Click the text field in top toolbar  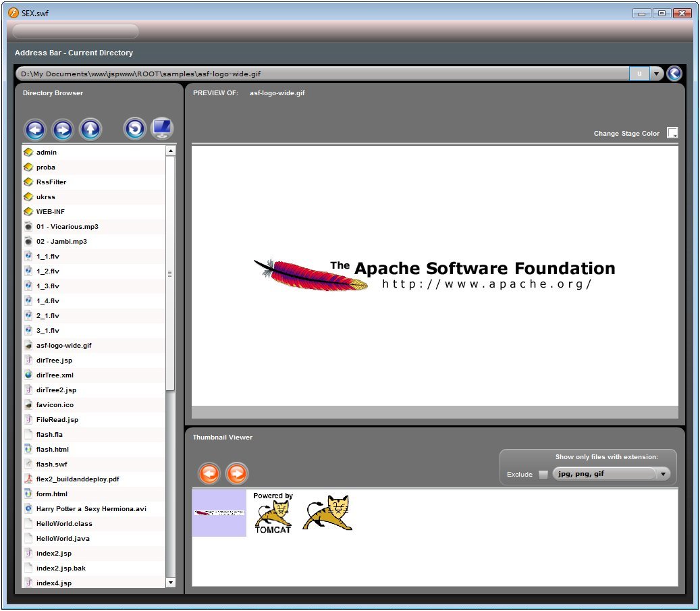76,31
